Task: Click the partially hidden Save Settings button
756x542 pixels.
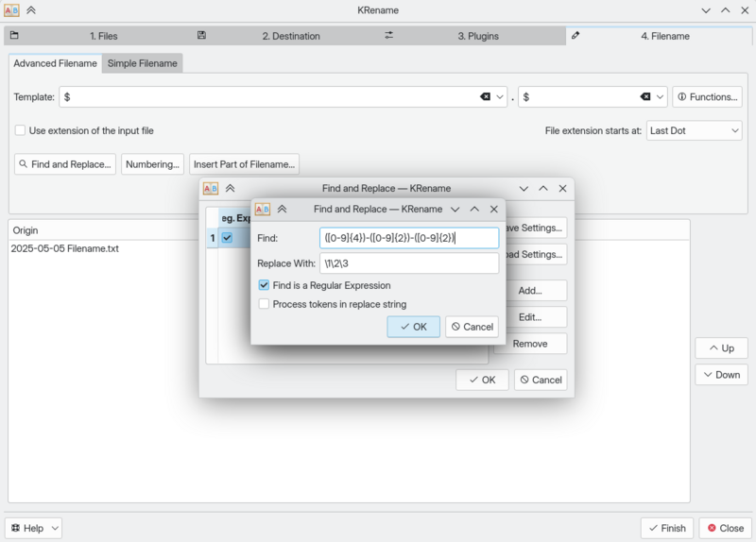Action: (536, 228)
